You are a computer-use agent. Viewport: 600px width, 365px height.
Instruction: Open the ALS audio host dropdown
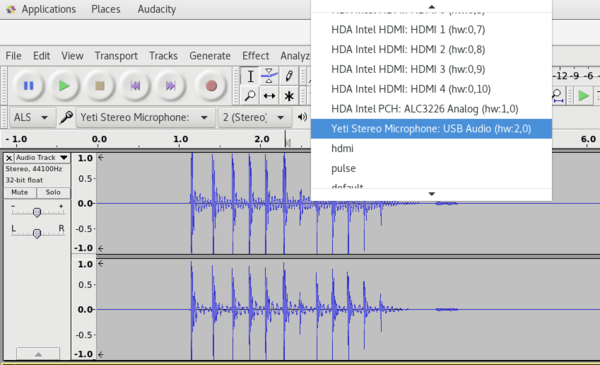click(x=31, y=117)
